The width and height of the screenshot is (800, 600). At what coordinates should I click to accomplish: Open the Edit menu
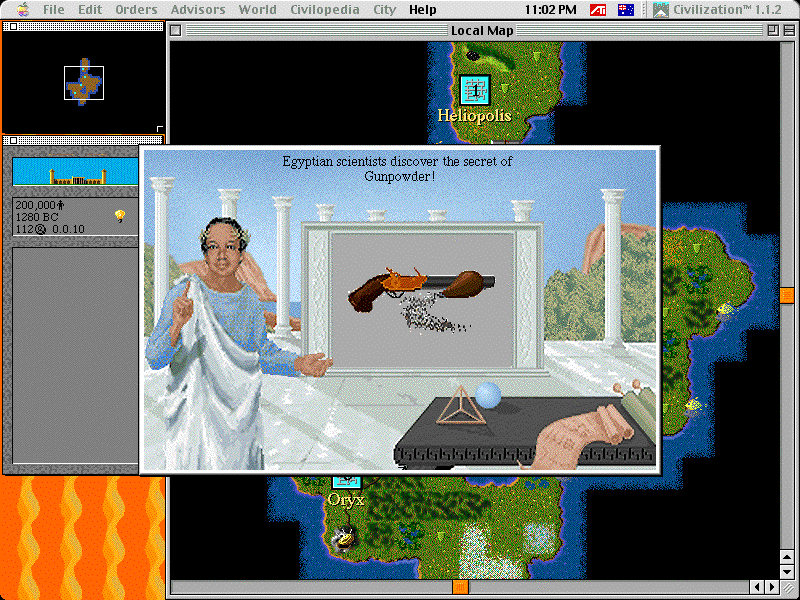pyautogui.click(x=90, y=9)
